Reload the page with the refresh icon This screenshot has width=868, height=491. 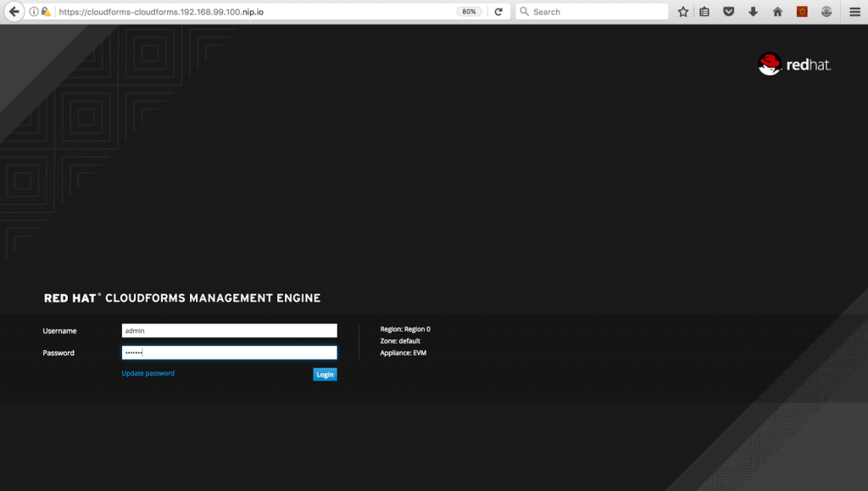[498, 12]
